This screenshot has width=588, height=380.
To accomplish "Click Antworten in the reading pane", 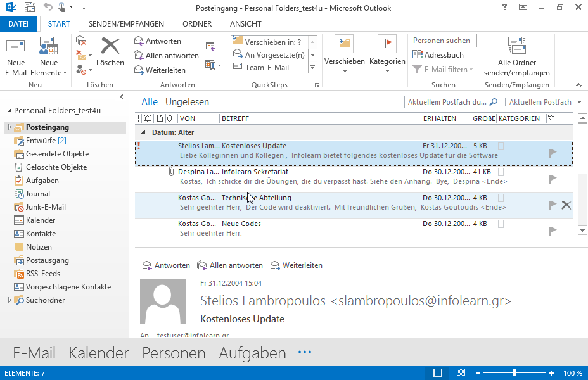I will [166, 265].
